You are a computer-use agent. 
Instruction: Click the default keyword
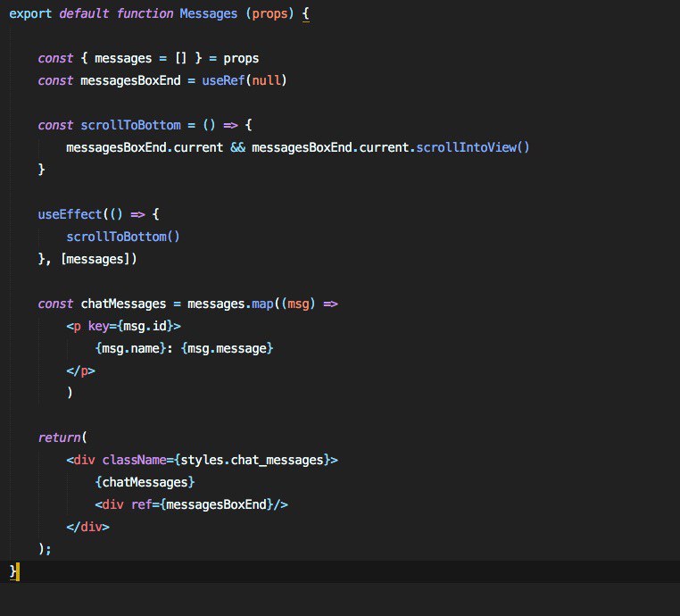pos(84,13)
